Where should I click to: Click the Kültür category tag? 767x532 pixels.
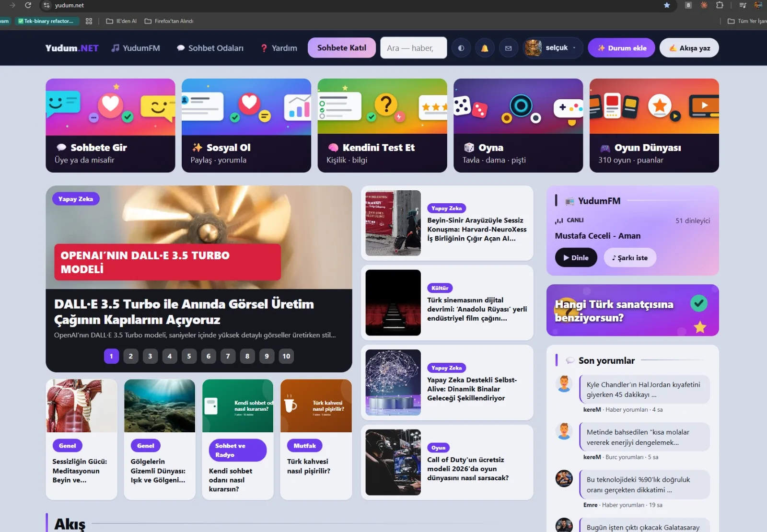440,288
